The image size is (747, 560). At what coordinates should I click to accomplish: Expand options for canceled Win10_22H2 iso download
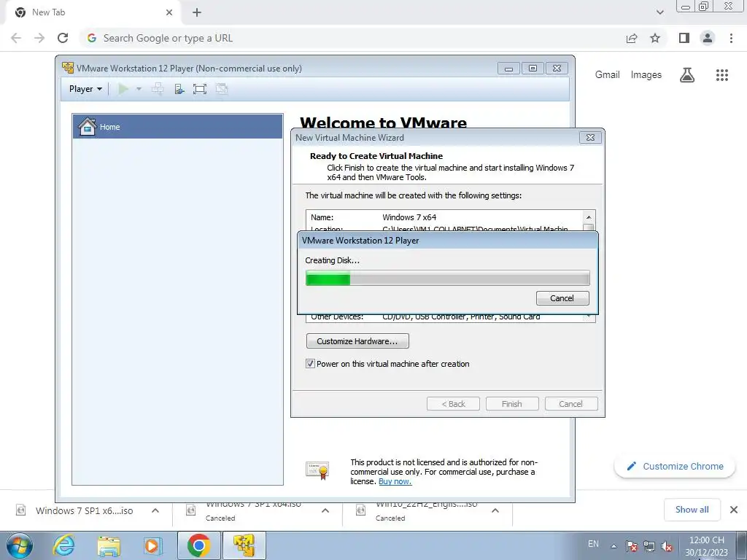(x=495, y=510)
